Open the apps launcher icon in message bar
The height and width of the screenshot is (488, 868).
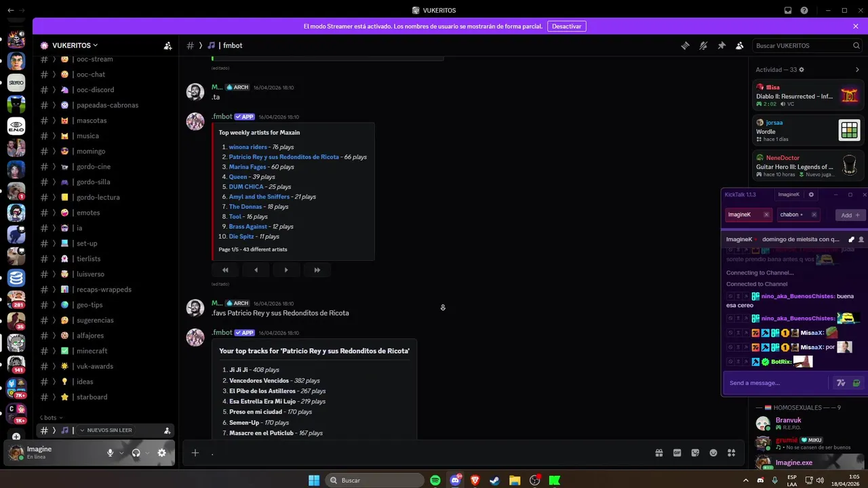[731, 453]
